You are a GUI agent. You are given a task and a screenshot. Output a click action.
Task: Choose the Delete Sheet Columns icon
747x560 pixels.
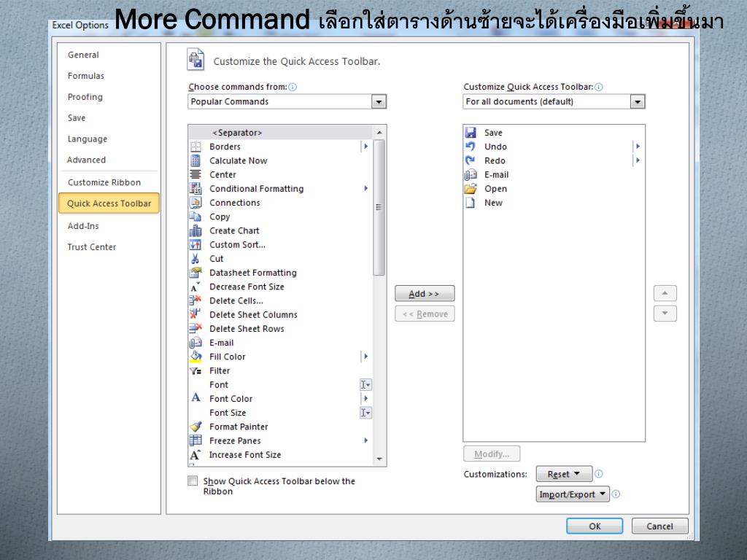(x=196, y=315)
